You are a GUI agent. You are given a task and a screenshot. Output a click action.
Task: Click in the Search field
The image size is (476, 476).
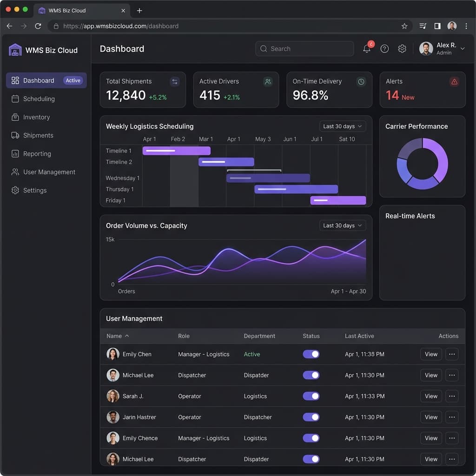(304, 48)
